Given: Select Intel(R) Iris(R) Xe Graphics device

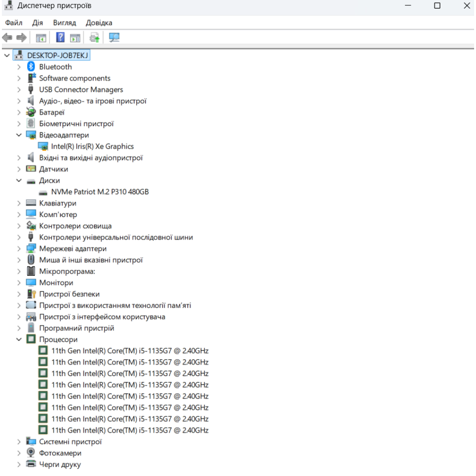Looking at the screenshot, I should tap(92, 147).
